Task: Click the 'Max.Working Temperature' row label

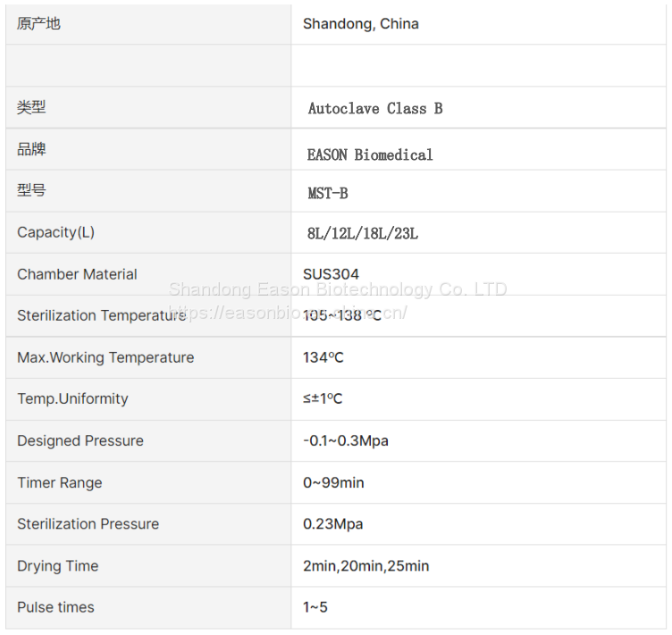Action: [x=105, y=357]
